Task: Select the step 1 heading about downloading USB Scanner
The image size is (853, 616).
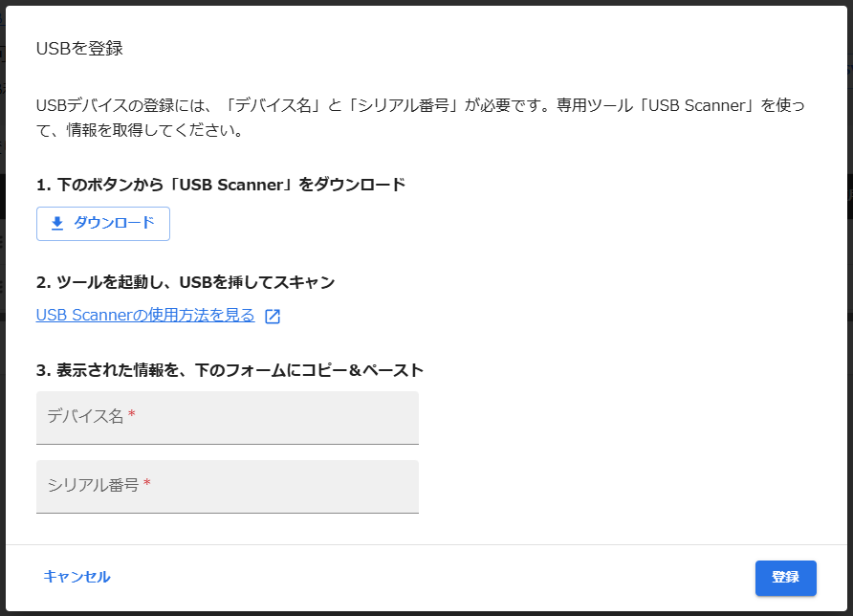Action: coord(221,185)
